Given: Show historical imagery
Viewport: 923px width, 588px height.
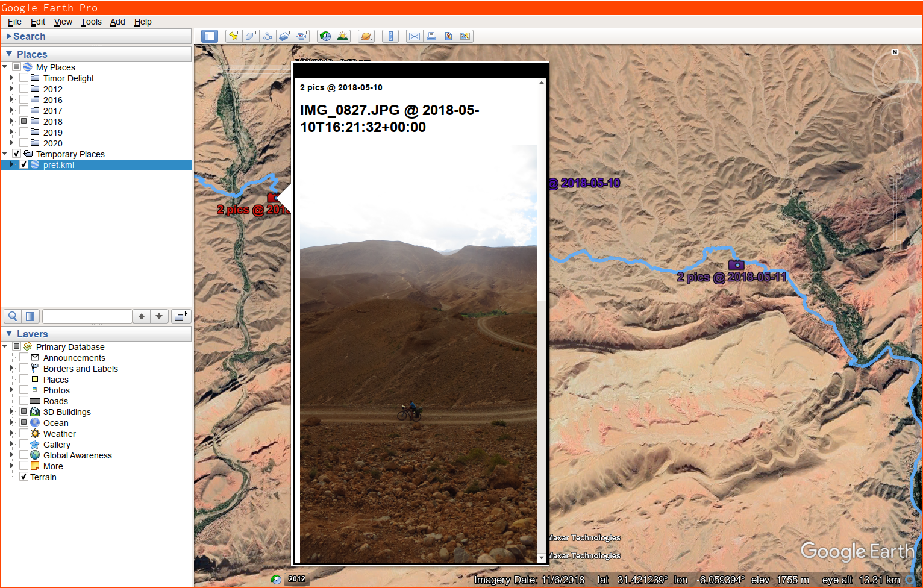Looking at the screenshot, I should (x=325, y=36).
